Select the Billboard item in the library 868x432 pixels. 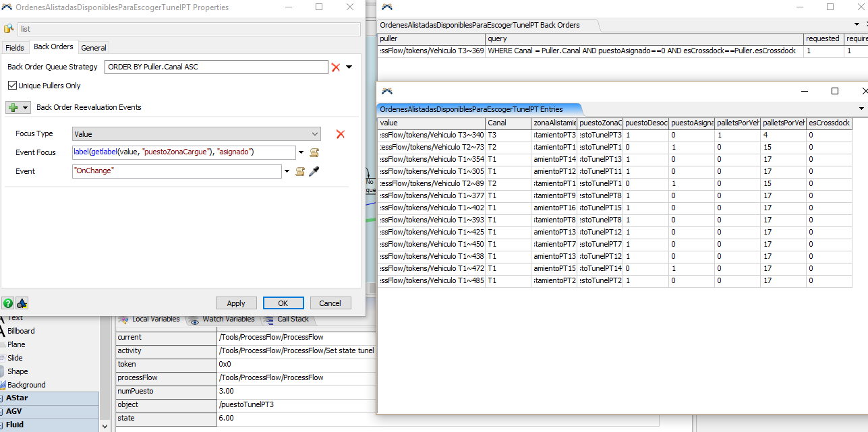21,331
